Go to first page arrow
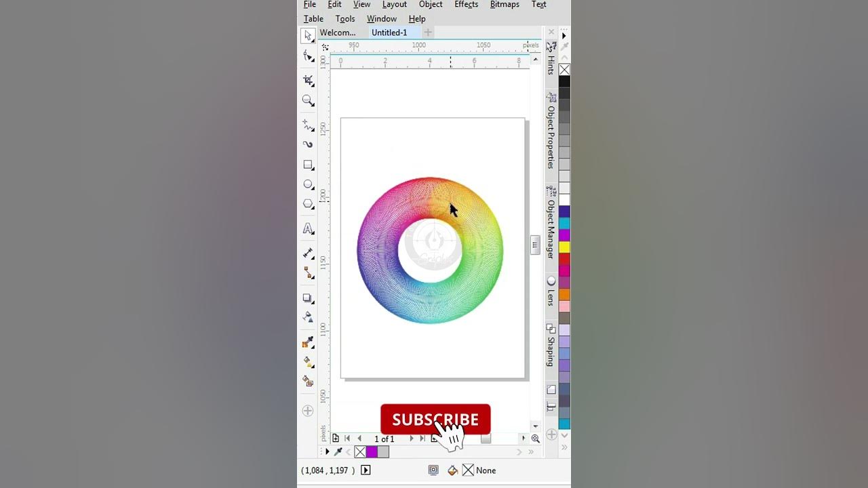This screenshot has width=868, height=488. click(x=347, y=439)
